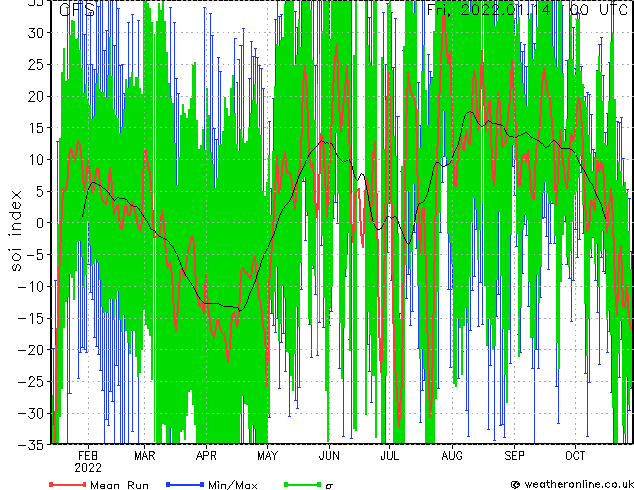Click the y-axis value 30
This screenshot has height=490, width=634.
[36, 33]
